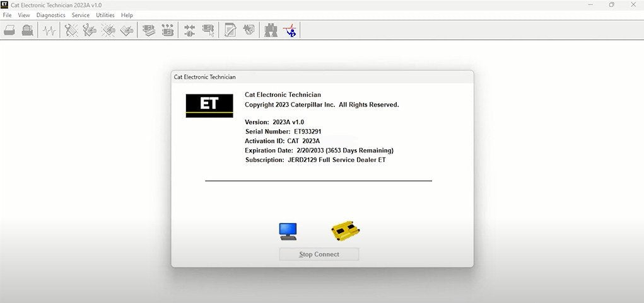644x303 pixels.
Task: Click the Serial Number ET933291 text
Action: (283, 132)
